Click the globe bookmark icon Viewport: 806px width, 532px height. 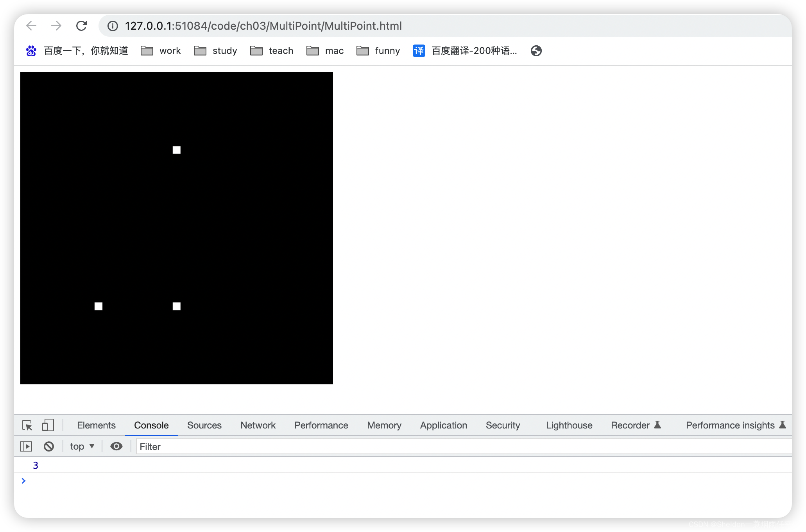[536, 51]
